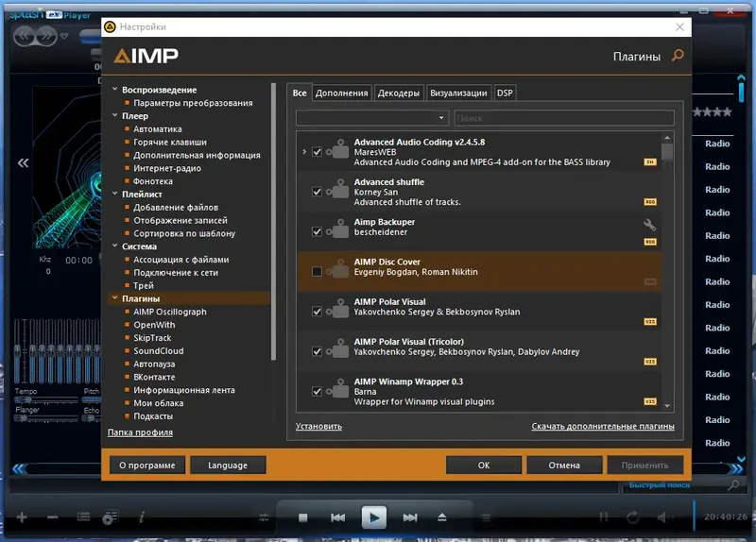Click the Advanced Audio Coding plugin icon
This screenshot has height=542, width=756.
coord(338,149)
